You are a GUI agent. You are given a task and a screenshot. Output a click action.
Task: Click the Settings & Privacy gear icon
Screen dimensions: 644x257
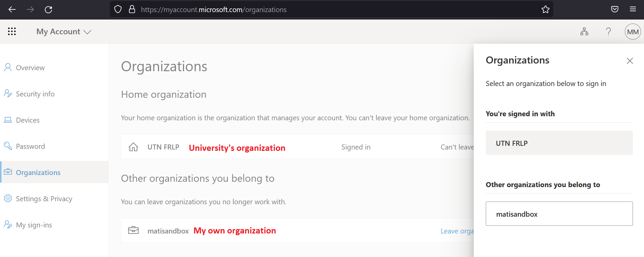coord(8,198)
